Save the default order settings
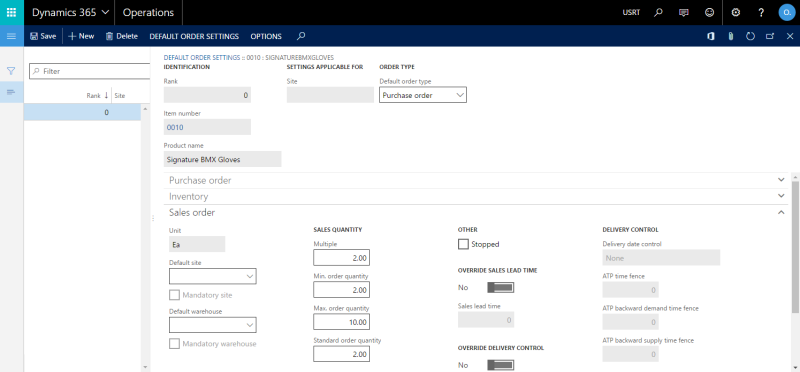This screenshot has height=372, width=800. coord(43,36)
